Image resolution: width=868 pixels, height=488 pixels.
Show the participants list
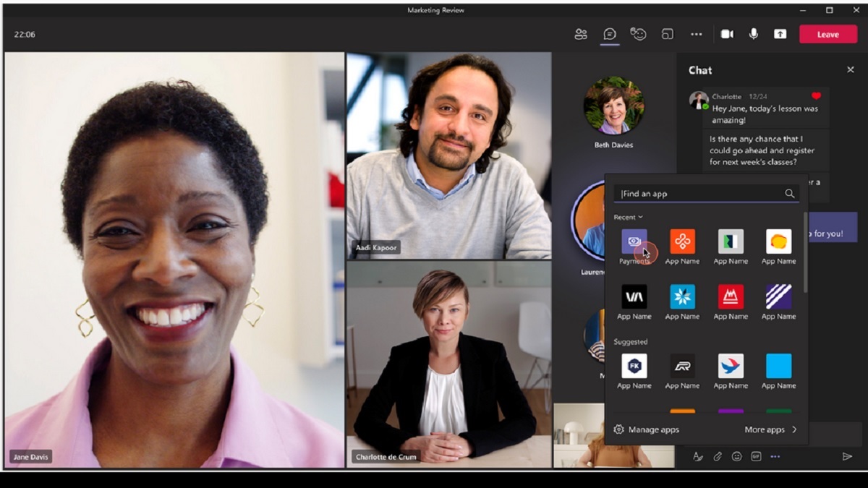[x=580, y=34]
